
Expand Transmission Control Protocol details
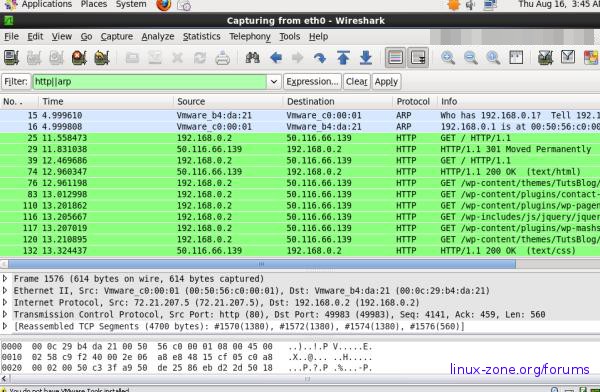coord(5,314)
